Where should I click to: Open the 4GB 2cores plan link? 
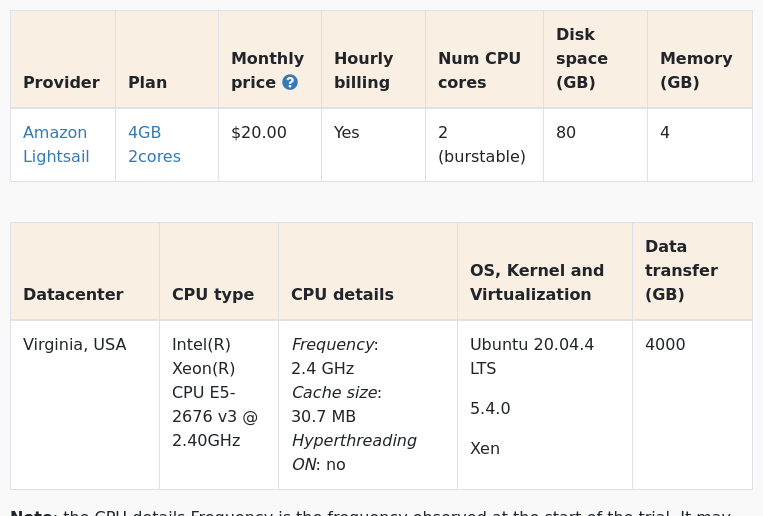click(154, 145)
